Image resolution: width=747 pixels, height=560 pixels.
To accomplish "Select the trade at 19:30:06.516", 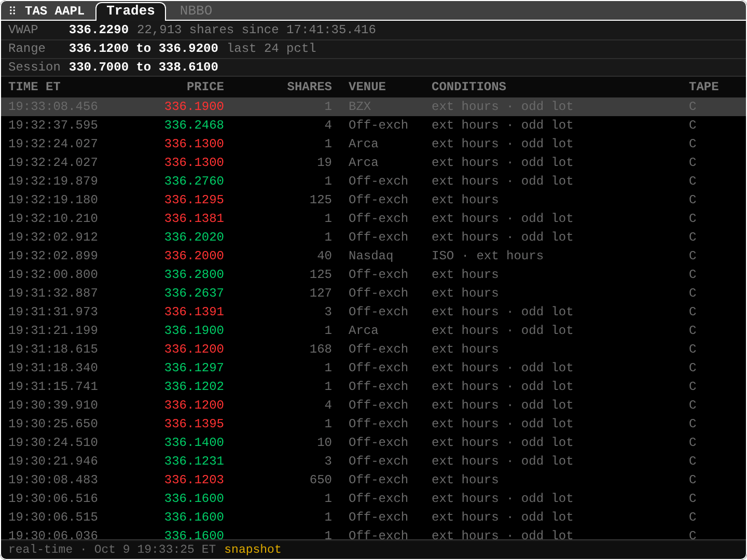I will [374, 498].
